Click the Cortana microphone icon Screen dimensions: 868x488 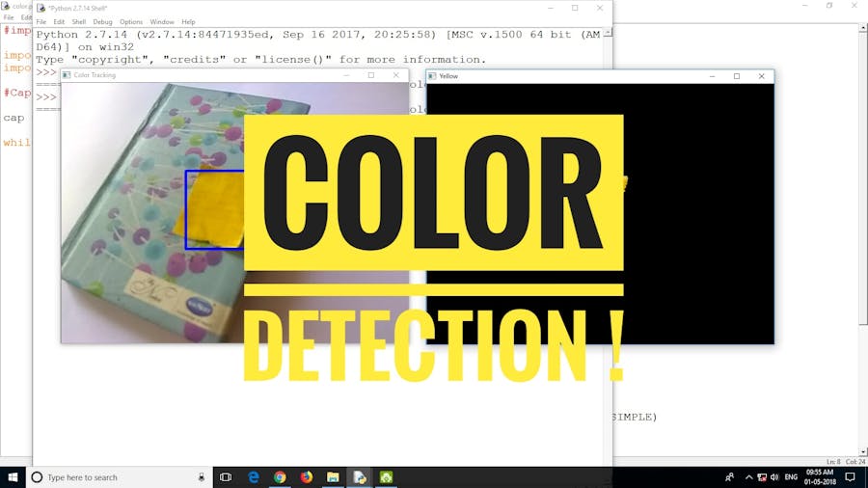(x=202, y=476)
